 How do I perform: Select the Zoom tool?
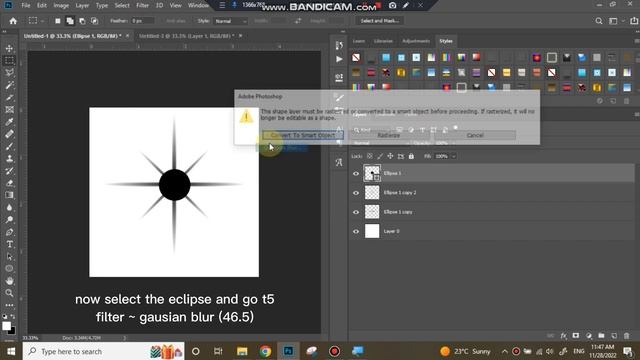(x=9, y=293)
